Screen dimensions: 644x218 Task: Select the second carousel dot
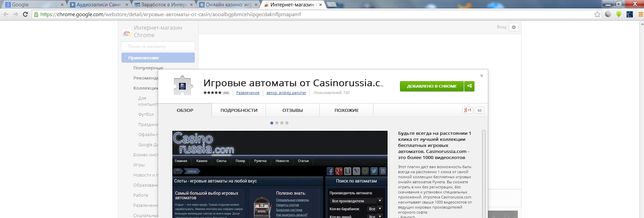point(277,123)
